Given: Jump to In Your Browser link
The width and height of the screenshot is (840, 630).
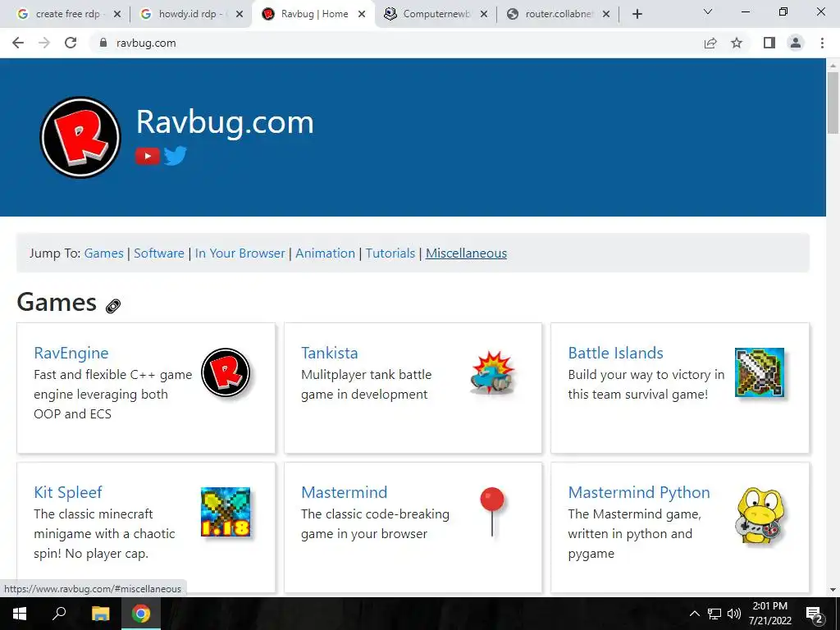Looking at the screenshot, I should pos(240,253).
